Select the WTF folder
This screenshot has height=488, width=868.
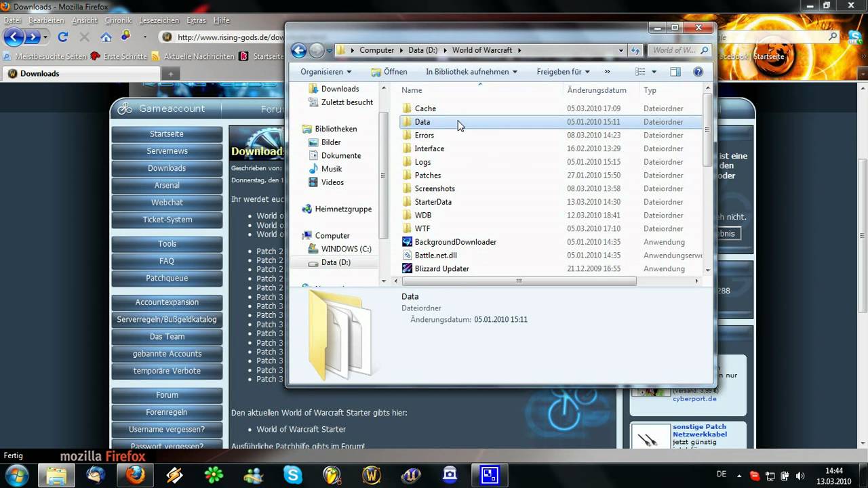point(422,228)
